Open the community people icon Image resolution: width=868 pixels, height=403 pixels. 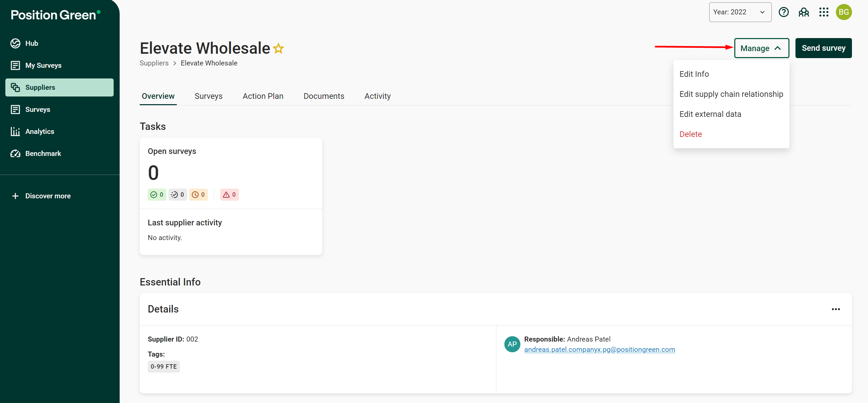tap(803, 12)
